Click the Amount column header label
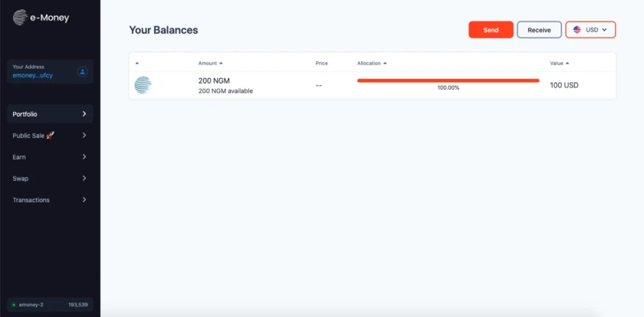644x317 pixels. pos(208,63)
